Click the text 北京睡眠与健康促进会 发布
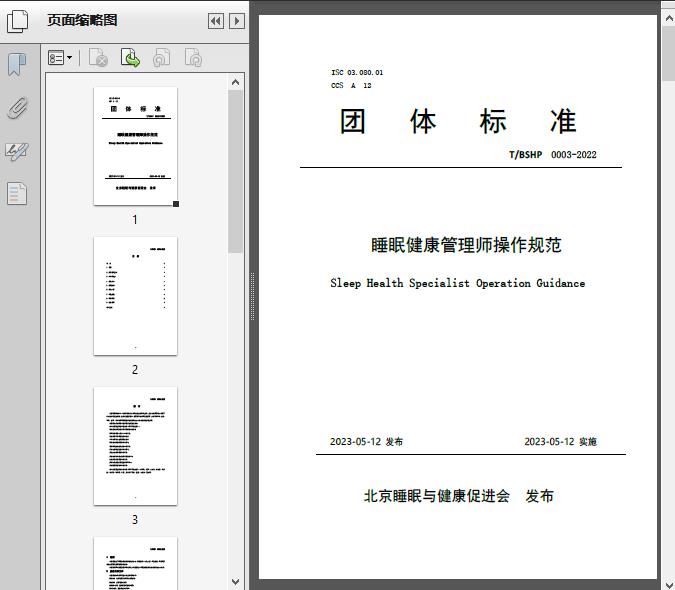Image resolution: width=675 pixels, height=590 pixels. pyautogui.click(x=459, y=496)
